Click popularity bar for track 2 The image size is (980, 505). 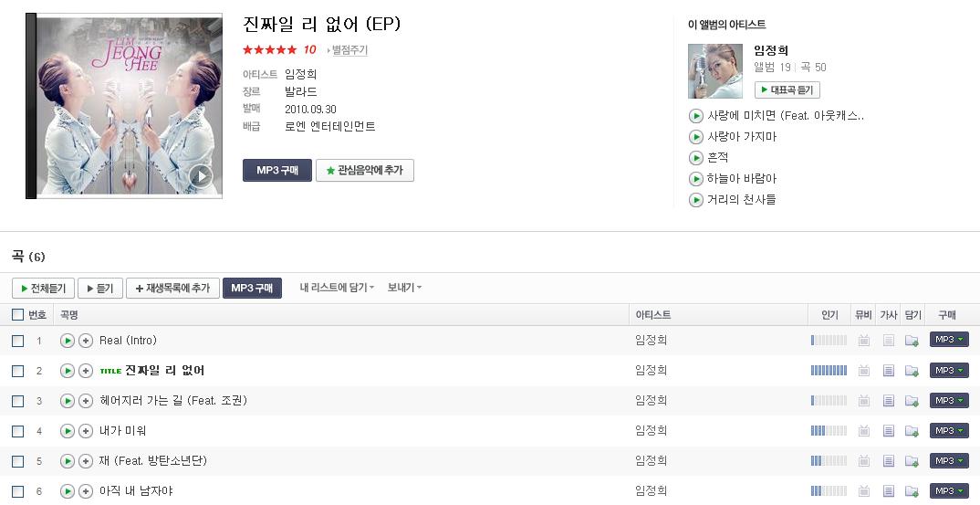(829, 371)
